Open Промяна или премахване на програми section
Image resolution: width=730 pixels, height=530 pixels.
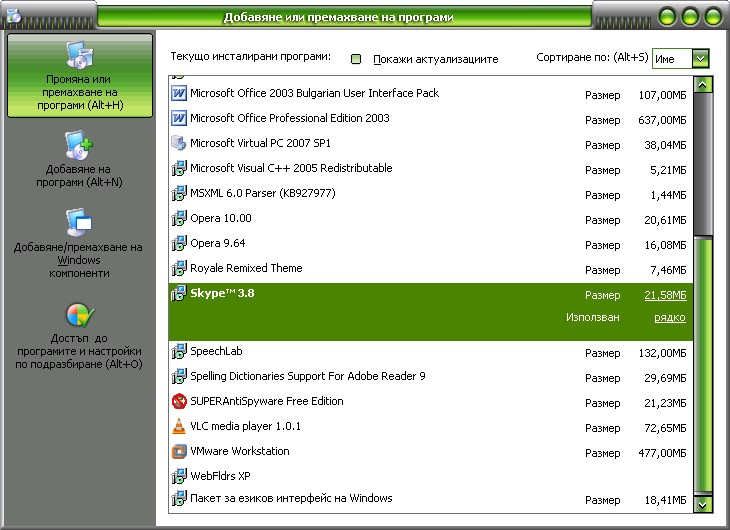80,75
